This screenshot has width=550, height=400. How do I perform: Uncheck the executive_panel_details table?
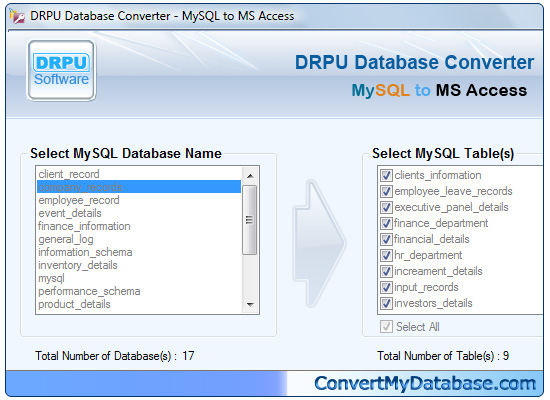pyautogui.click(x=386, y=207)
